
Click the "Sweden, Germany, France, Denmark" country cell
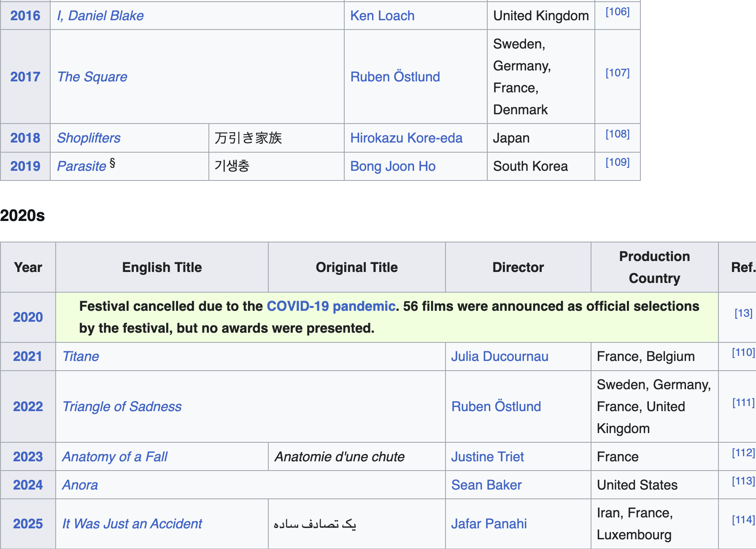541,77
